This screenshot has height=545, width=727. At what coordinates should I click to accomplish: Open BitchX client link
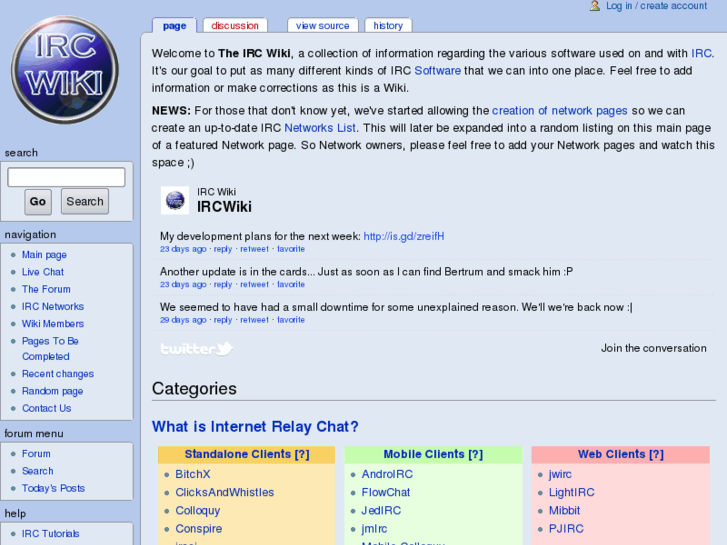coord(192,474)
